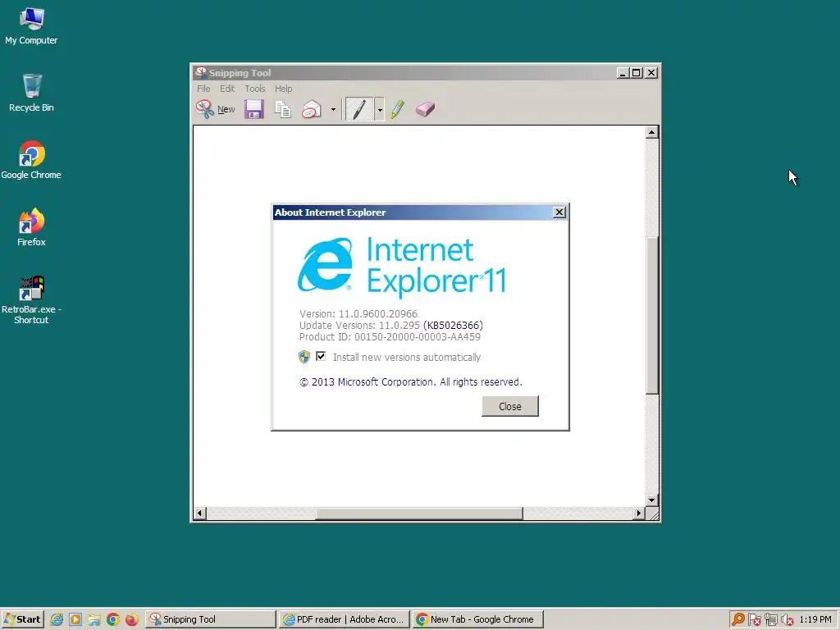Expand the Pen options dropdown arrow

click(x=379, y=109)
